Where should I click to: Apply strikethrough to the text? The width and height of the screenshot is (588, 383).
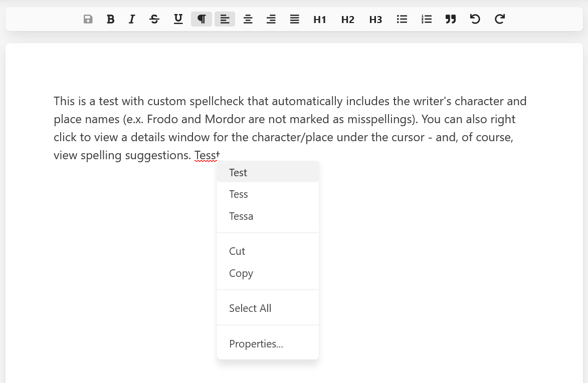click(x=154, y=19)
